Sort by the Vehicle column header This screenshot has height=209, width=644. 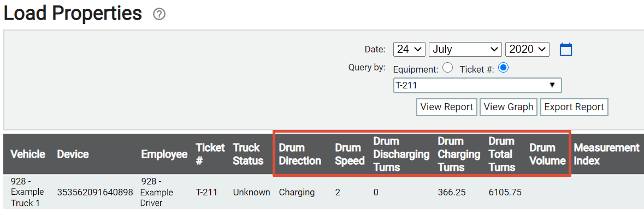28,154
